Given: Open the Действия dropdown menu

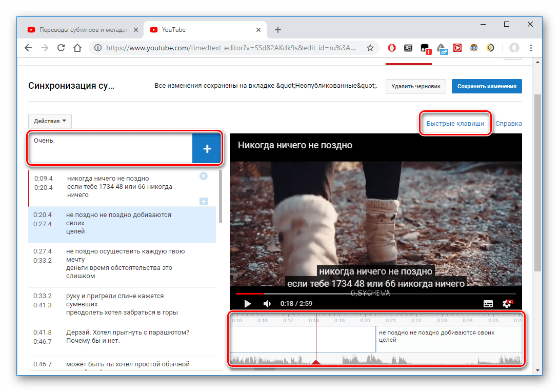Looking at the screenshot, I should tap(49, 121).
